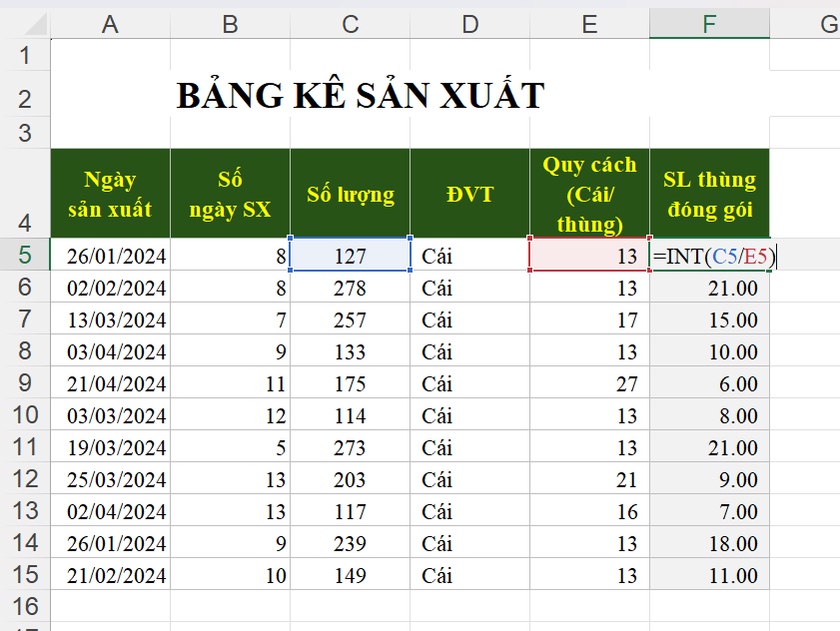Select date cell 21/02/2024
Viewport: 840px width, 631px height.
[x=110, y=574]
